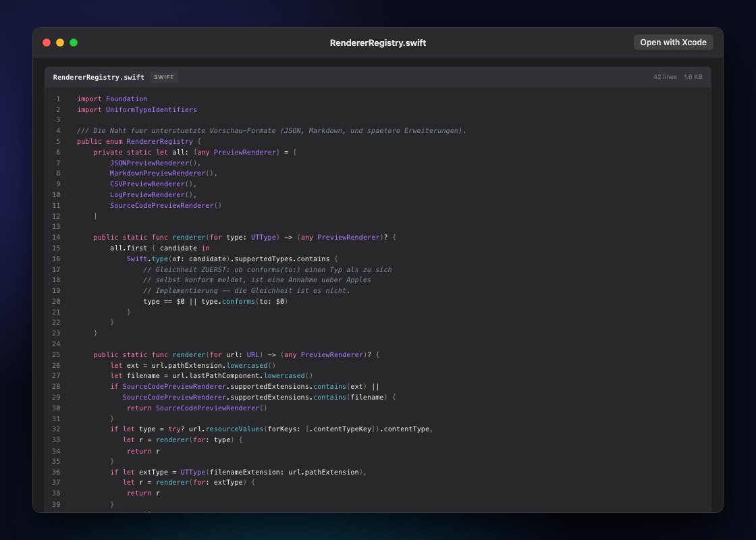Click 'import UniformTypeIdentifiers' on line 2

[137, 109]
